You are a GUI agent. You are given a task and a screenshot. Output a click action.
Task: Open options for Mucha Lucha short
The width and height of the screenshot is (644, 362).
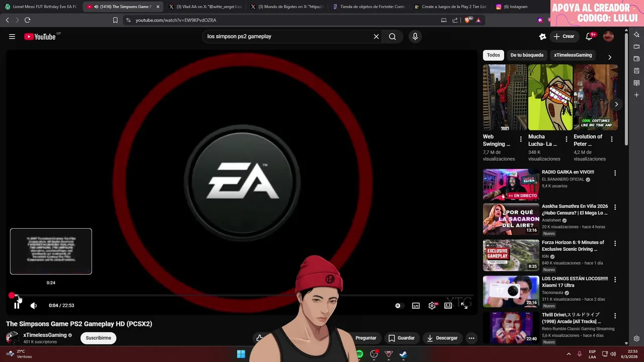(x=566, y=139)
